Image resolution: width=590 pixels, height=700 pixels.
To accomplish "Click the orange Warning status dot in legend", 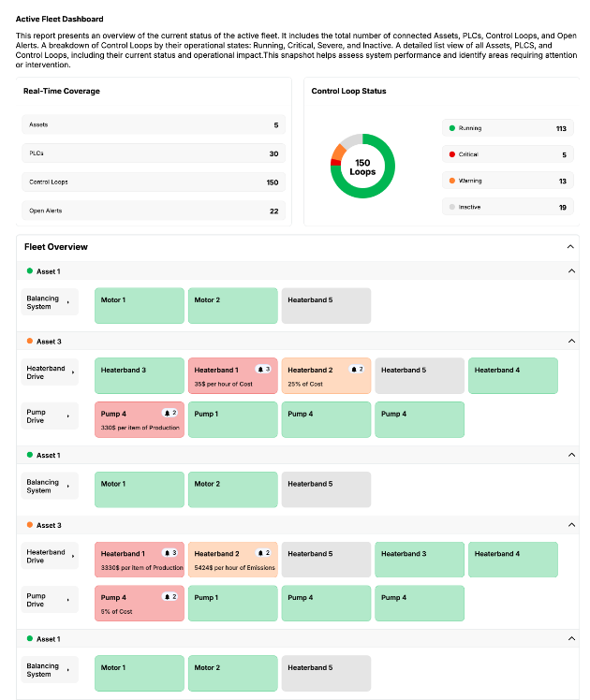I will pos(451,181).
